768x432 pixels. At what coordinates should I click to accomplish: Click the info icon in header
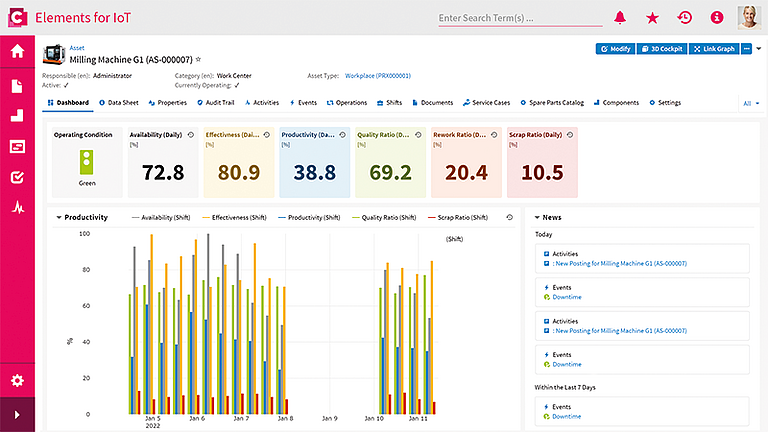(x=717, y=18)
